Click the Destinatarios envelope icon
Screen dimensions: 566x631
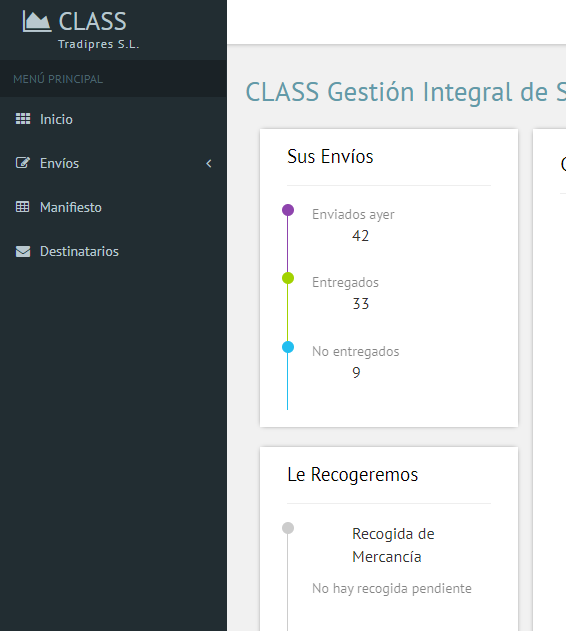(x=23, y=251)
